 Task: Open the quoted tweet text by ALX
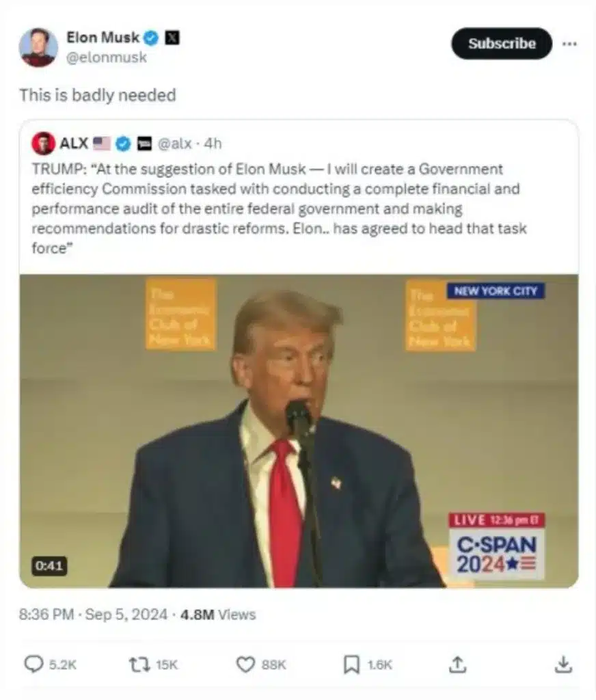click(279, 208)
